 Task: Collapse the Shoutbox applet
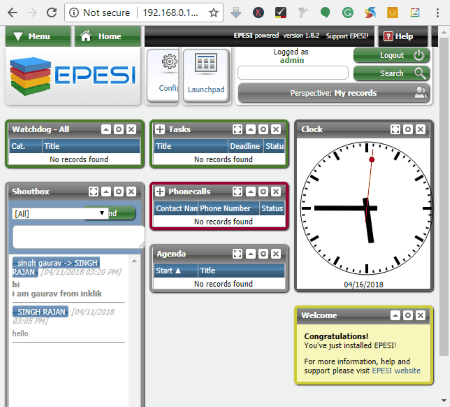pyautogui.click(x=106, y=191)
